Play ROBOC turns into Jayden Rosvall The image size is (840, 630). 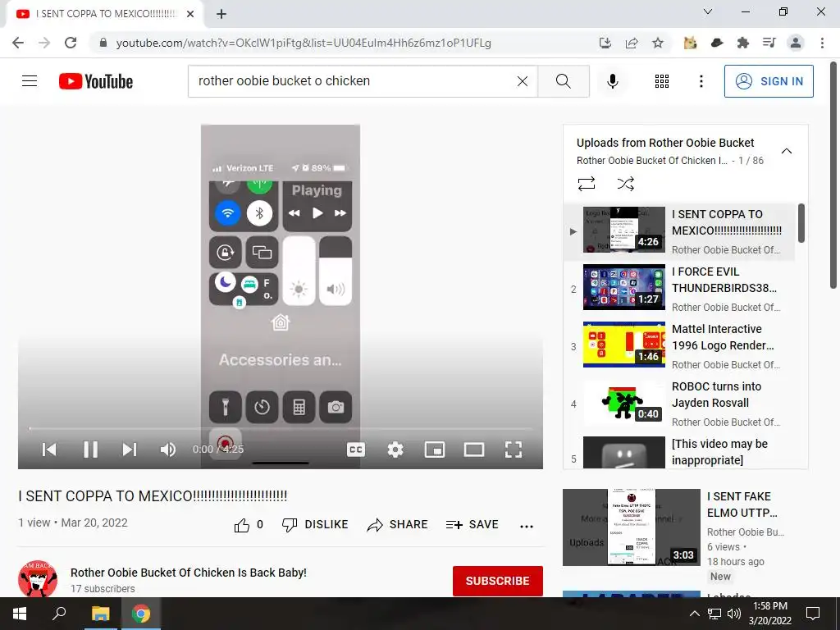pyautogui.click(x=679, y=404)
